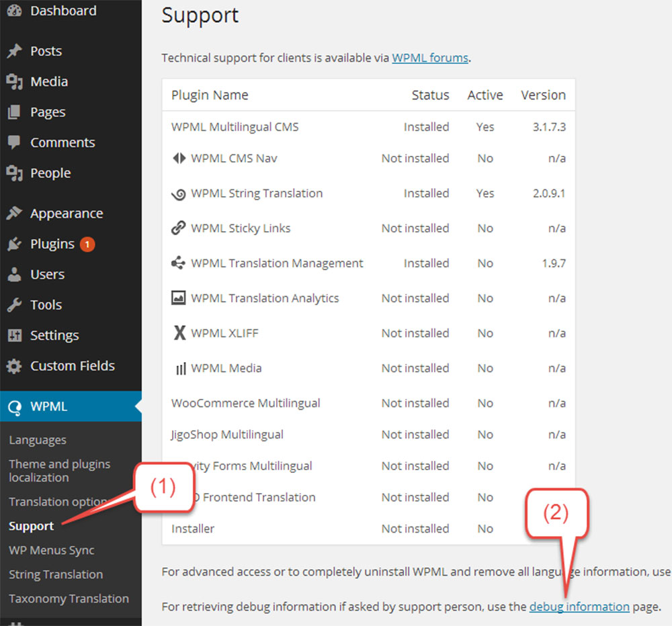Click the WPML Sticky Links name text
This screenshot has width=672, height=626.
(241, 228)
